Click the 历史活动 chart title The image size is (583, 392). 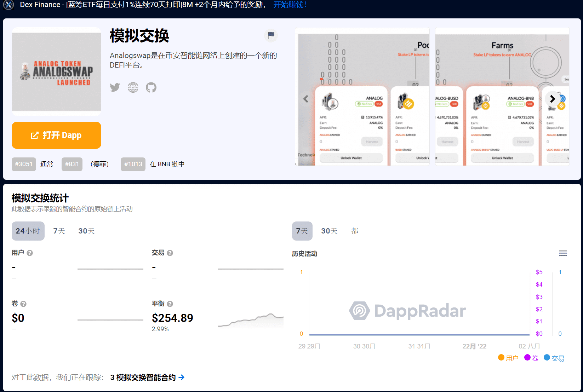(304, 254)
